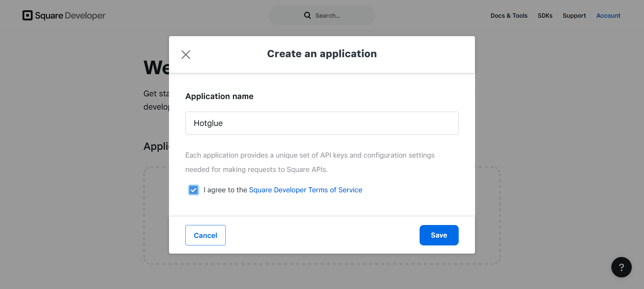644x289 pixels.
Task: Click the Search box in header
Action: pos(322,15)
